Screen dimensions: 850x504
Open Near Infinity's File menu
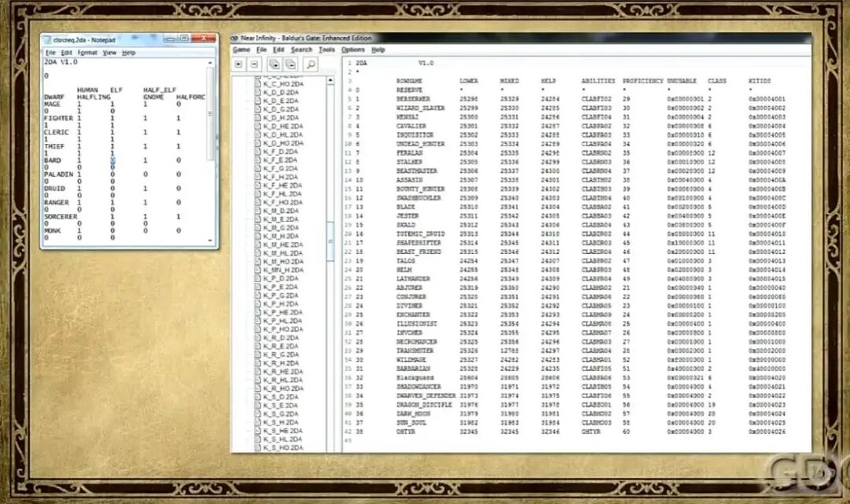click(261, 50)
